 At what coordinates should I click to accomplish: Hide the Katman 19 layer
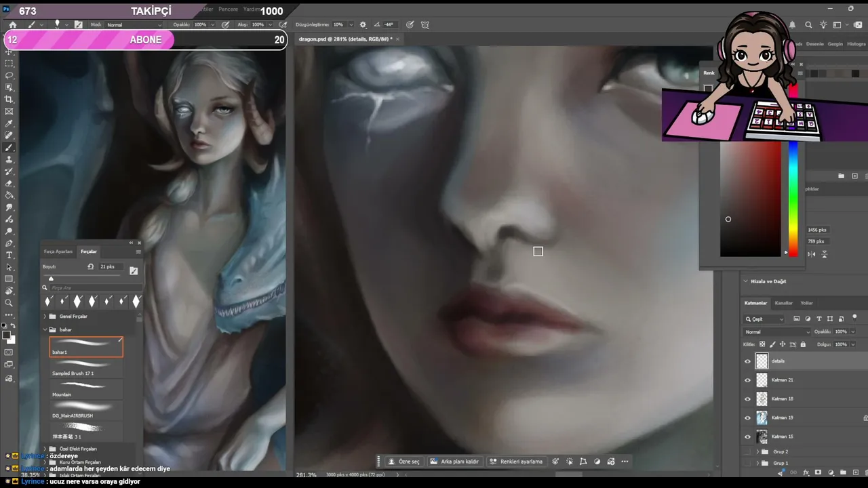[x=748, y=418]
